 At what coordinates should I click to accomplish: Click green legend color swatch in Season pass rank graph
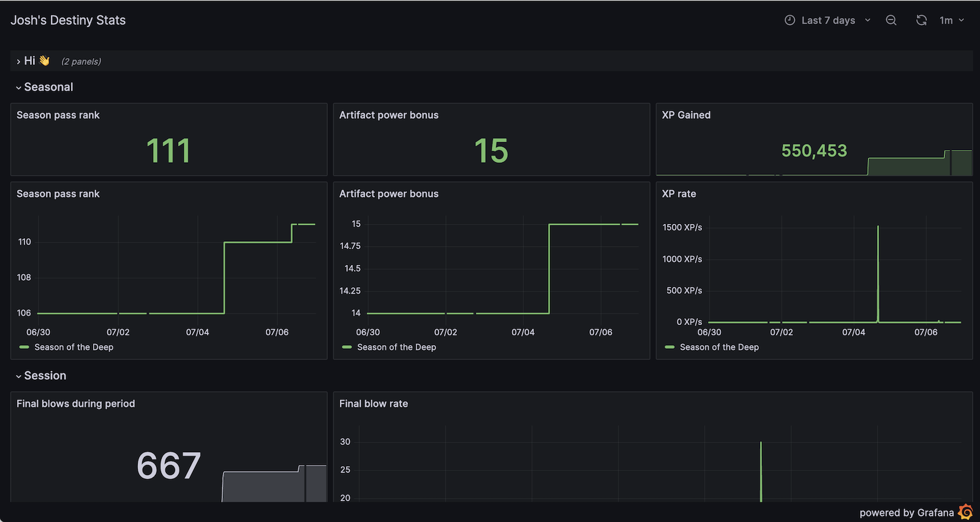24,347
